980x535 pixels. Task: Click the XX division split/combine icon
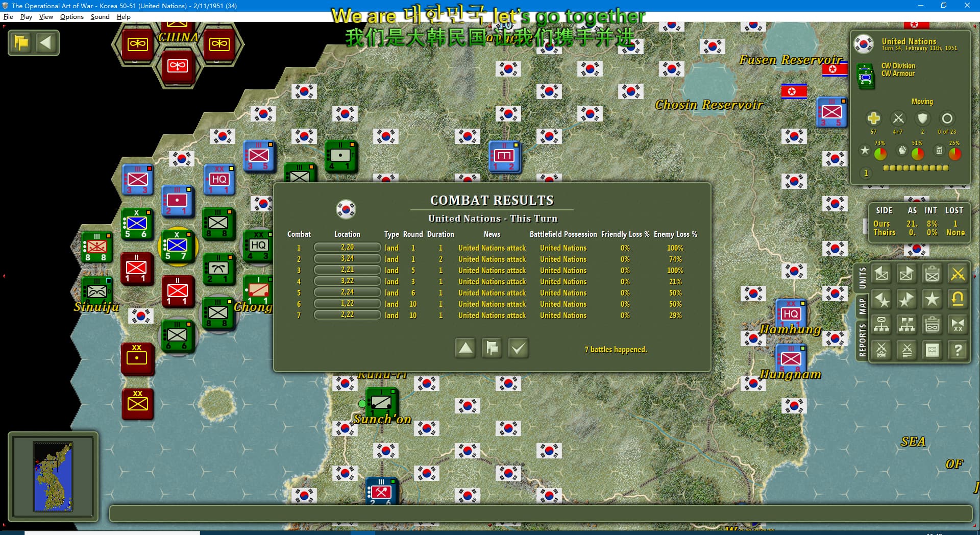958,325
